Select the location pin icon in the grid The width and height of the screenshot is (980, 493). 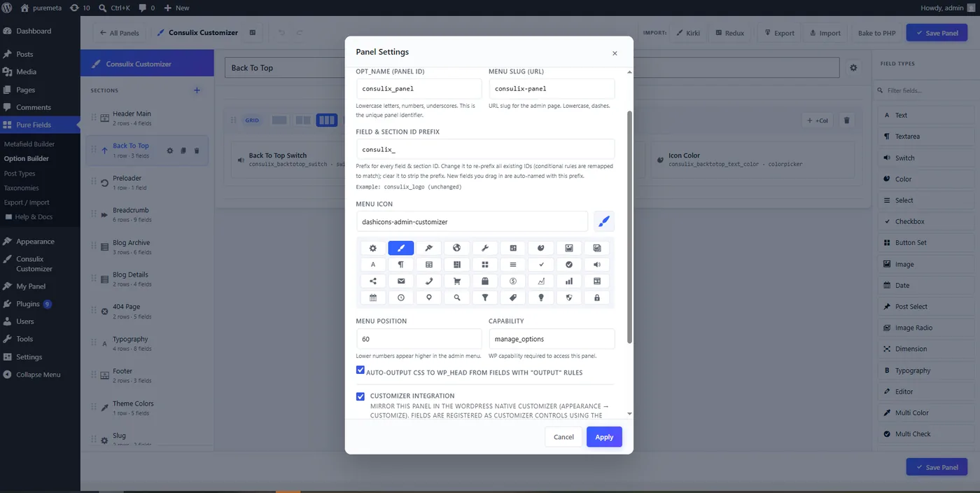429,298
